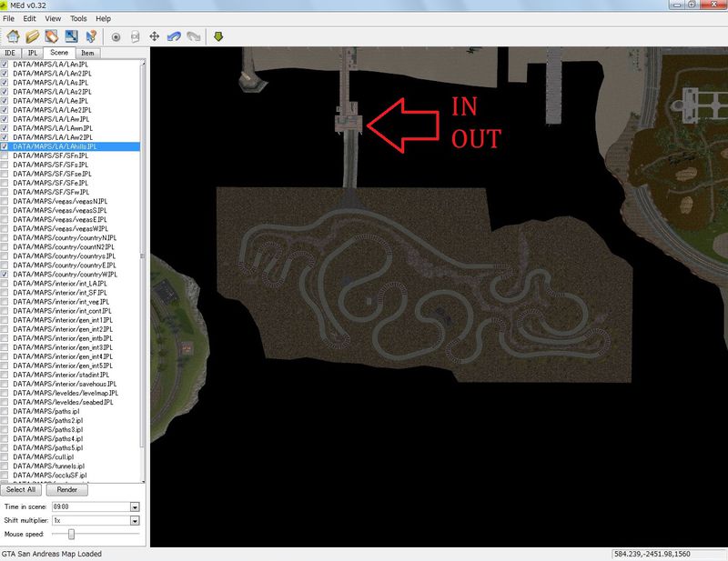Switch to the IDE tab

click(x=10, y=53)
